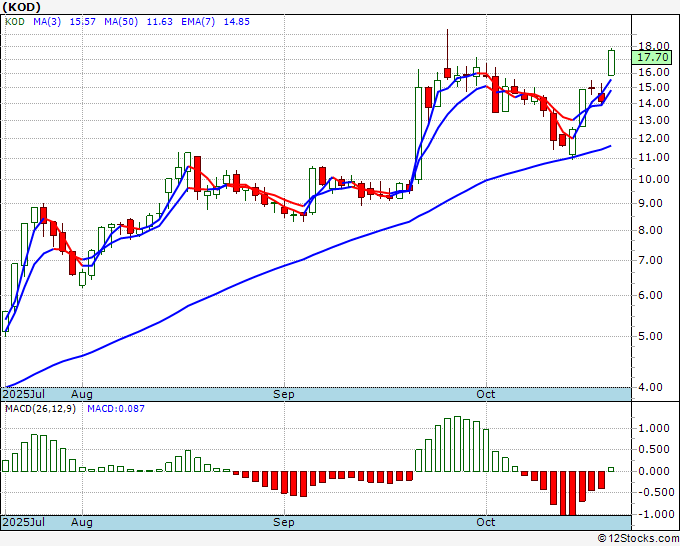Click the MA(50) value 11.63

160,22
